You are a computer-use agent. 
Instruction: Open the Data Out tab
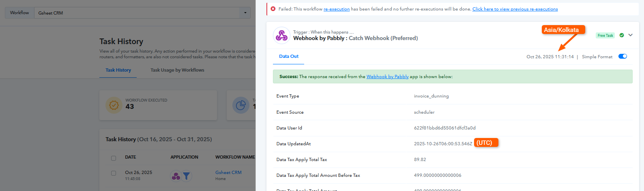[289, 57]
